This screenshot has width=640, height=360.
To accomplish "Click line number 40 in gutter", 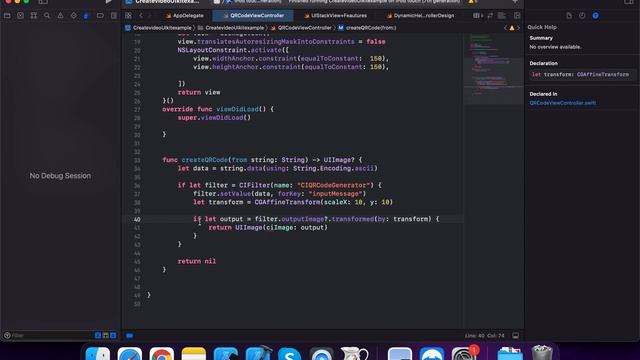I will coord(137,219).
